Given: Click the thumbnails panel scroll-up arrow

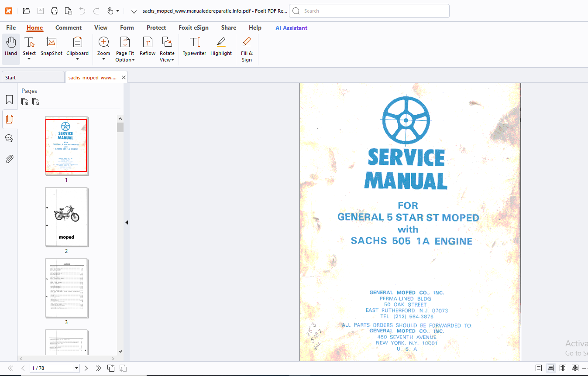Looking at the screenshot, I should point(120,118).
